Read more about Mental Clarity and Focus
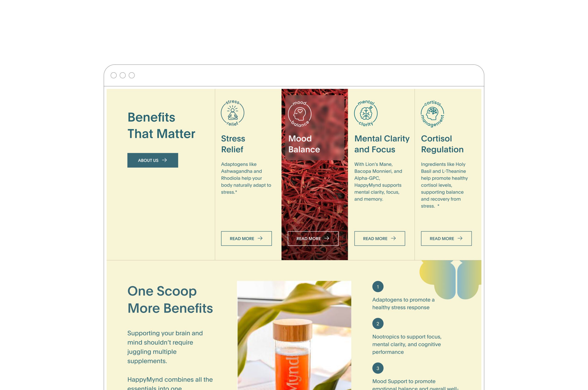 click(x=380, y=238)
